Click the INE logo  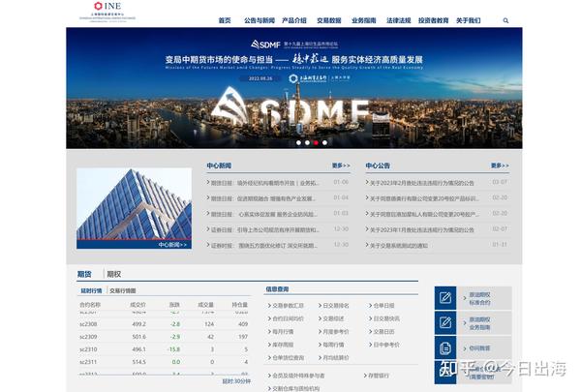click(x=107, y=12)
